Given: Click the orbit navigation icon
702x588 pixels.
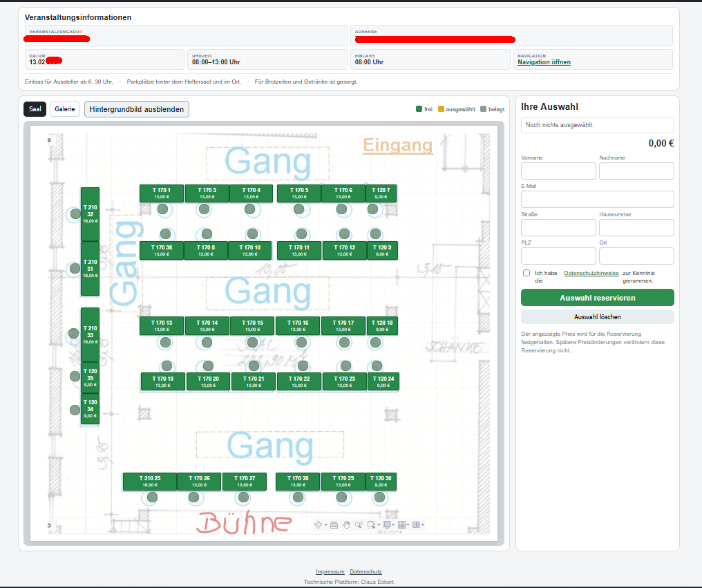Looking at the screenshot, I should click(318, 524).
